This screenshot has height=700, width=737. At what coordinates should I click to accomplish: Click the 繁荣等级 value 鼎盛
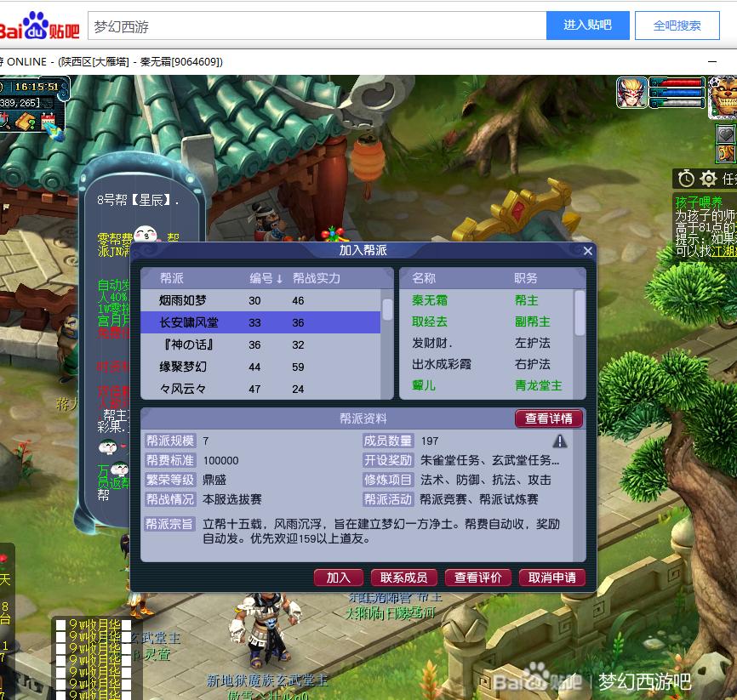[x=214, y=481]
